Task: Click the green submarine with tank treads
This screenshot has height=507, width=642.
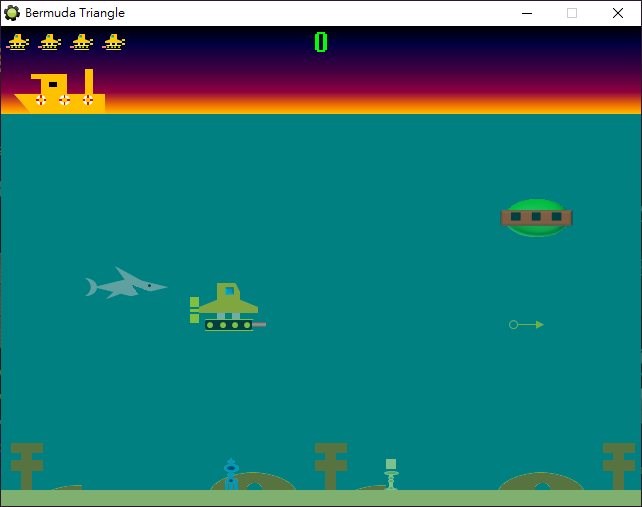Action: (228, 307)
